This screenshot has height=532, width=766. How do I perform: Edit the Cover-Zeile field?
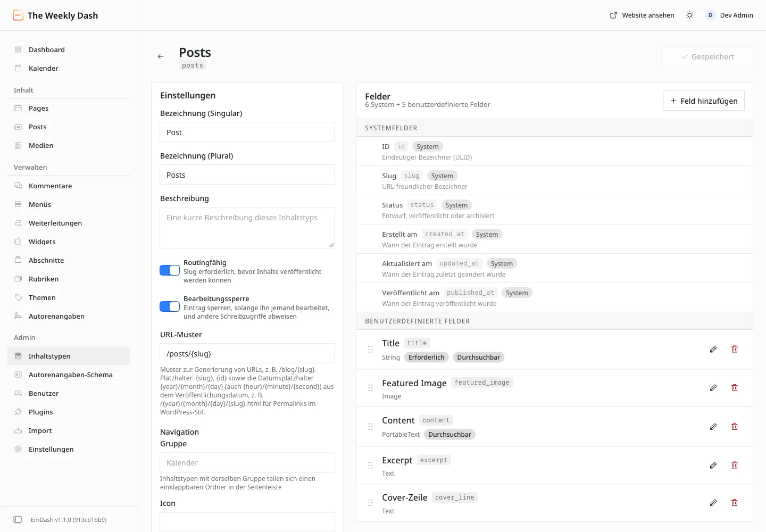[x=713, y=503]
